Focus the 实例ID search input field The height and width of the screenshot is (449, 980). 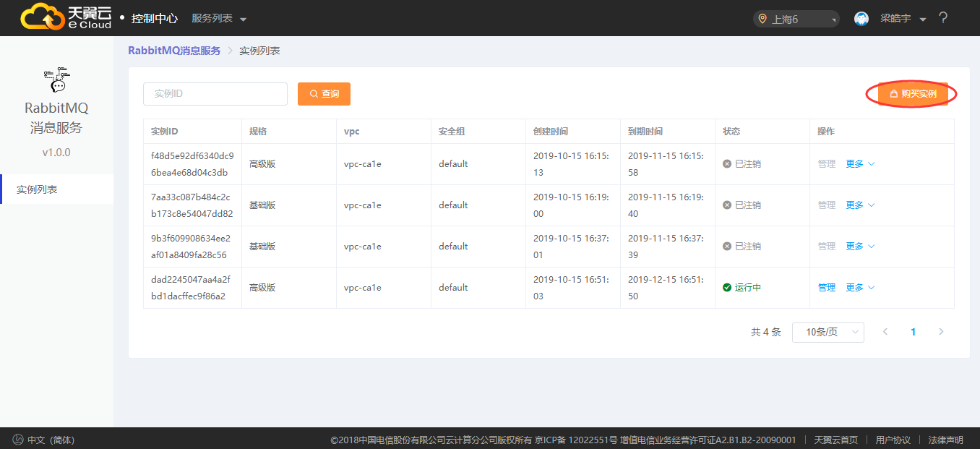tap(215, 94)
